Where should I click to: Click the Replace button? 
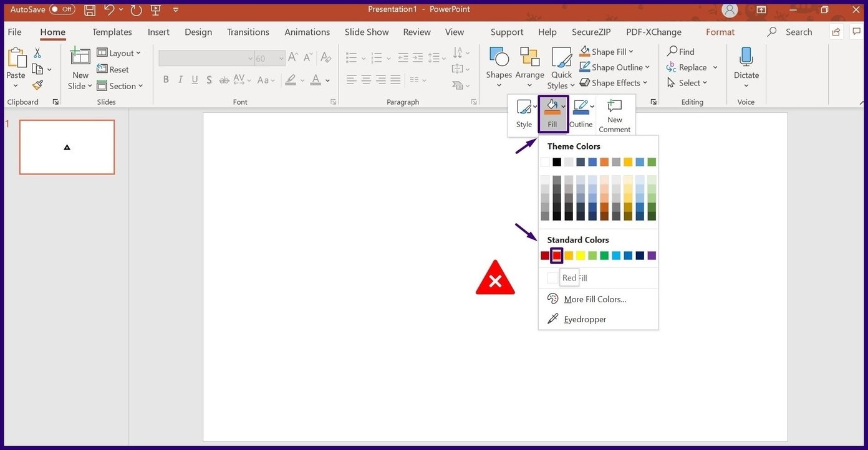(687, 67)
